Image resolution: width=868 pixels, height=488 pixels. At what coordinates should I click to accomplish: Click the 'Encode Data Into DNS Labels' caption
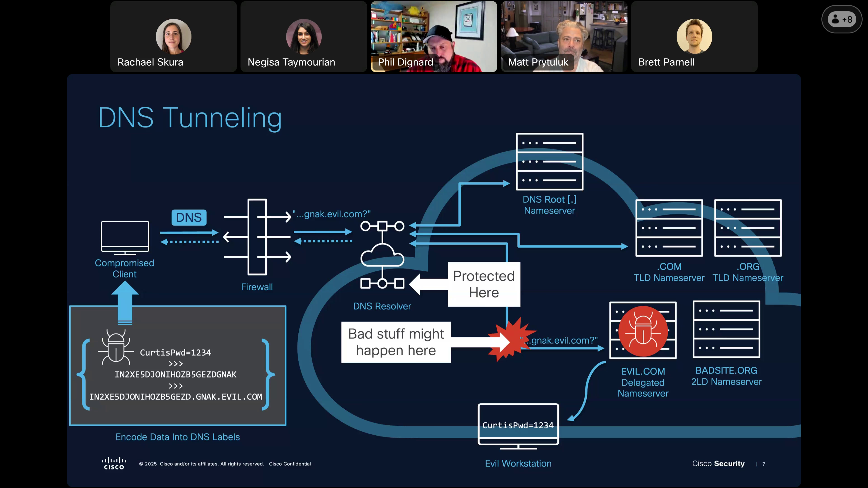point(178,437)
